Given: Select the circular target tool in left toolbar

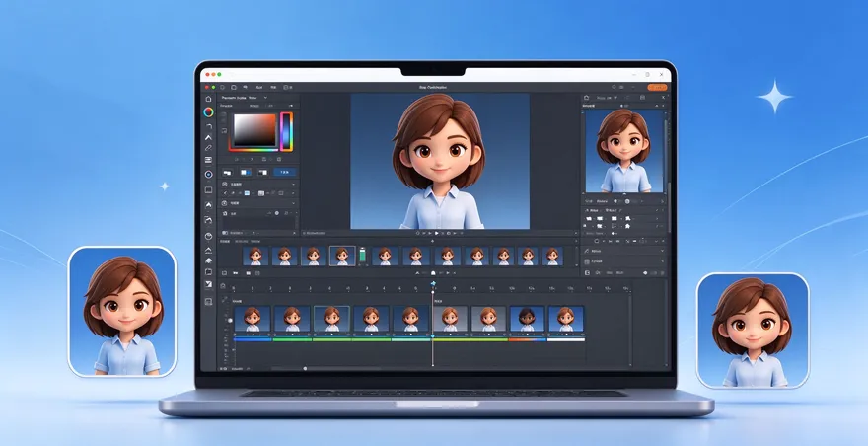Looking at the screenshot, I should [208, 174].
